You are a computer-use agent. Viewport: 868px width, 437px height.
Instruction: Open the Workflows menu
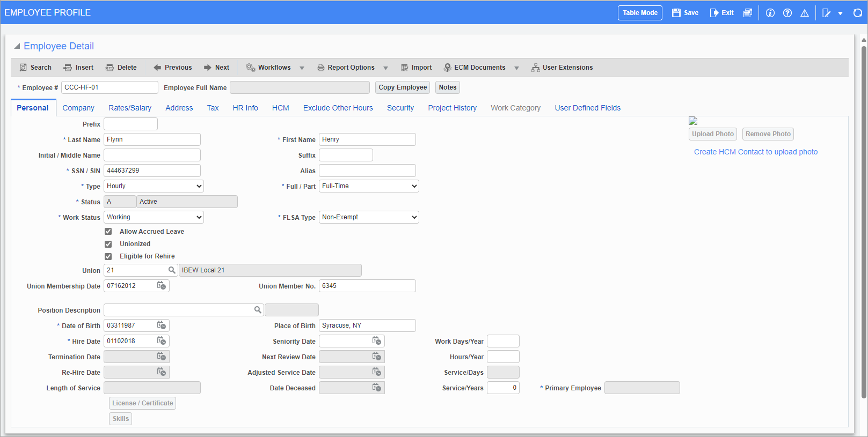[x=268, y=68]
